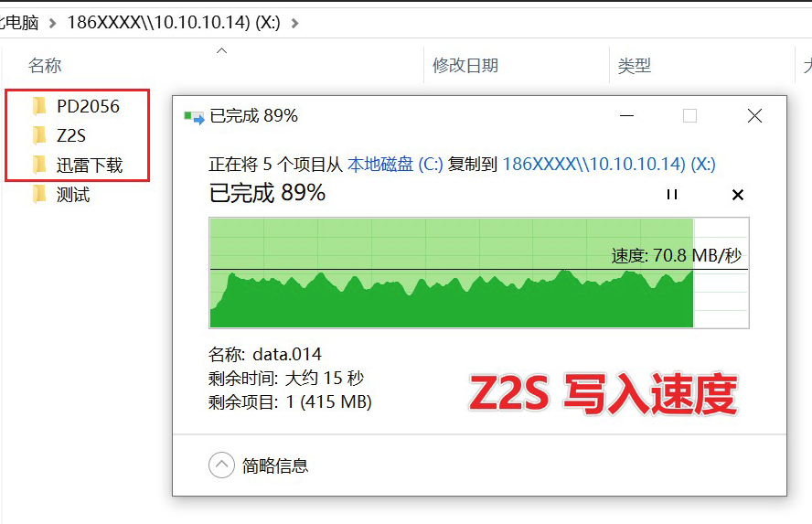Image resolution: width=812 pixels, height=524 pixels.
Task: Click the 测试 folder icon
Action: [39, 195]
